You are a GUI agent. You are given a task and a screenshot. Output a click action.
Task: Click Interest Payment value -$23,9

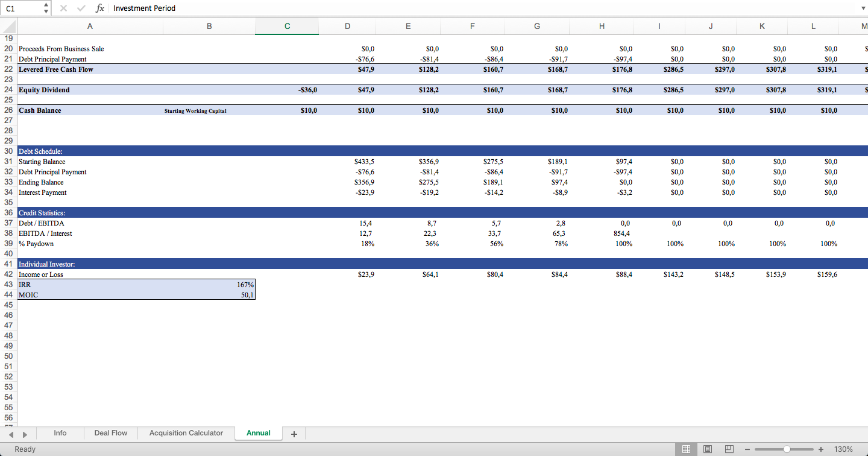tap(365, 192)
